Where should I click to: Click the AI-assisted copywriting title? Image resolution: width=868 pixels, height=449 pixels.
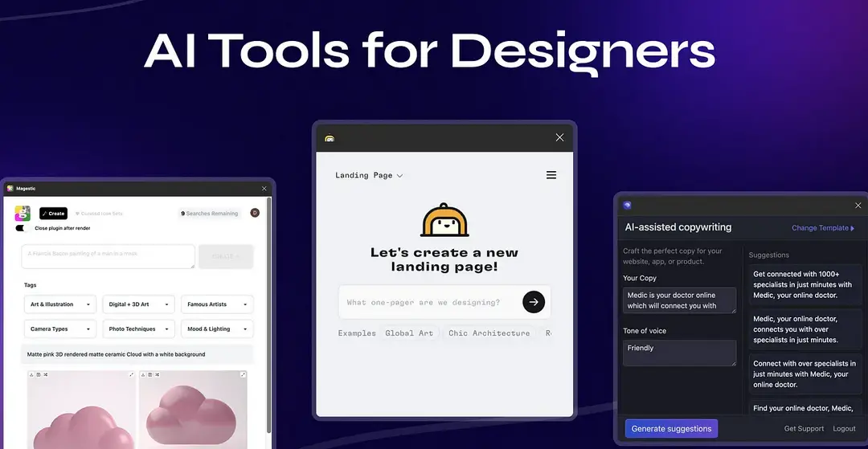tap(678, 227)
